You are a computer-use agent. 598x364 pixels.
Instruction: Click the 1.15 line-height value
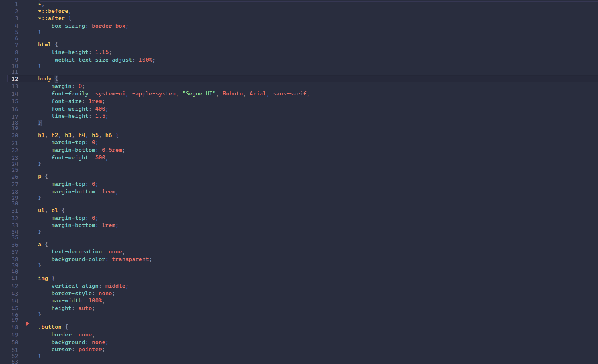point(102,52)
